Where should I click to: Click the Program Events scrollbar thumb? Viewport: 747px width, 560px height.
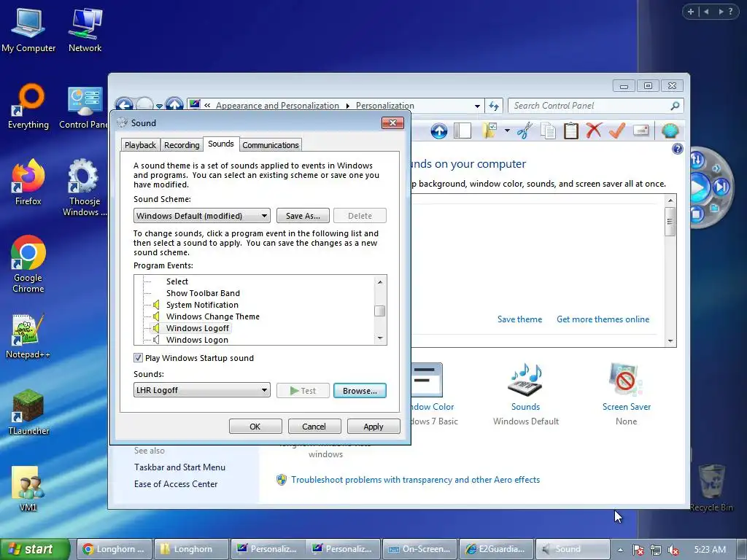click(379, 311)
